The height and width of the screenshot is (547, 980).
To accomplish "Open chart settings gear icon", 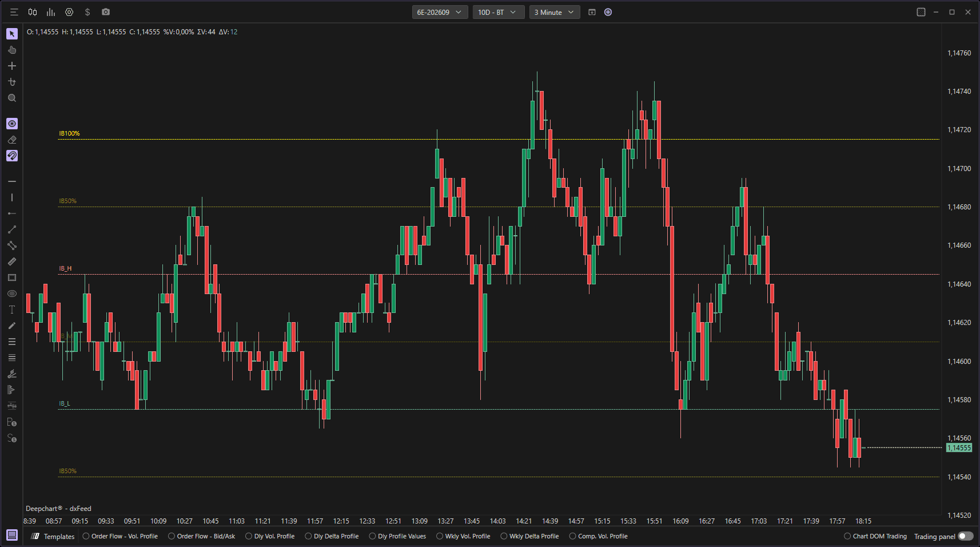I will [x=69, y=12].
